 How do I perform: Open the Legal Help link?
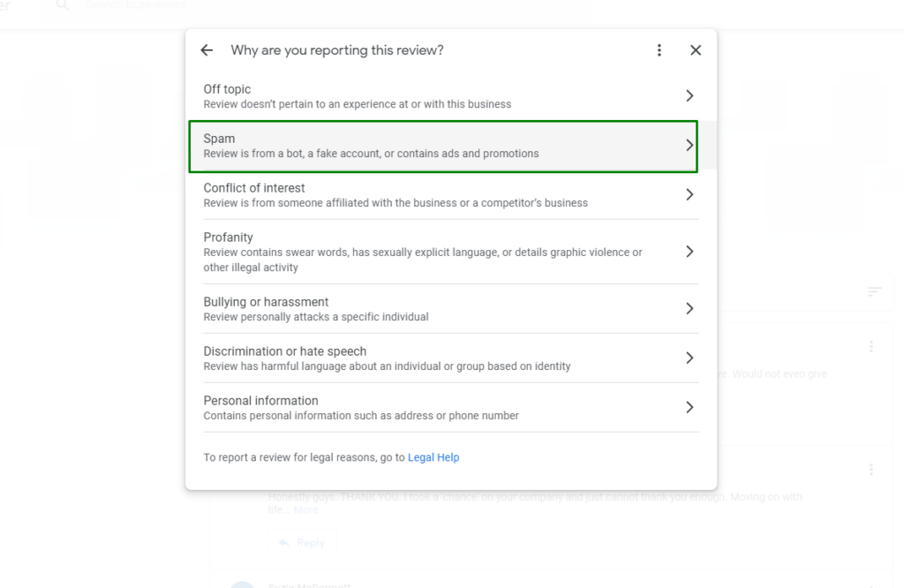click(433, 457)
